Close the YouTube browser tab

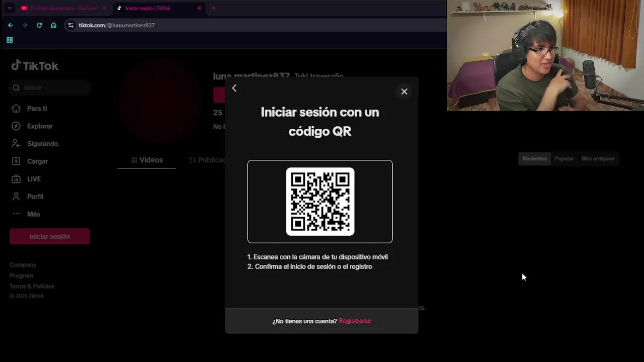pyautogui.click(x=104, y=8)
